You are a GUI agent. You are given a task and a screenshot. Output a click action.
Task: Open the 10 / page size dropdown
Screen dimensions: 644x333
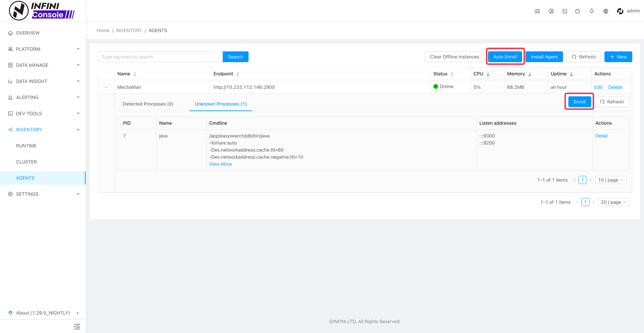[610, 180]
